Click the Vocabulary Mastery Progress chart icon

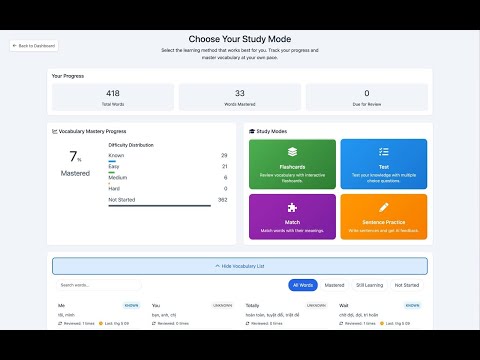(55, 131)
